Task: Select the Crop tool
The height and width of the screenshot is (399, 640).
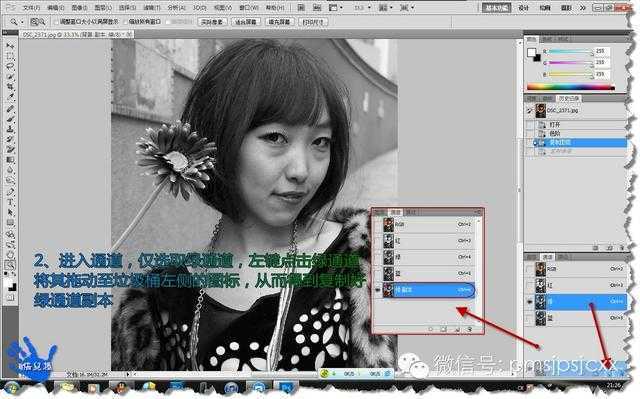Action: point(10,87)
